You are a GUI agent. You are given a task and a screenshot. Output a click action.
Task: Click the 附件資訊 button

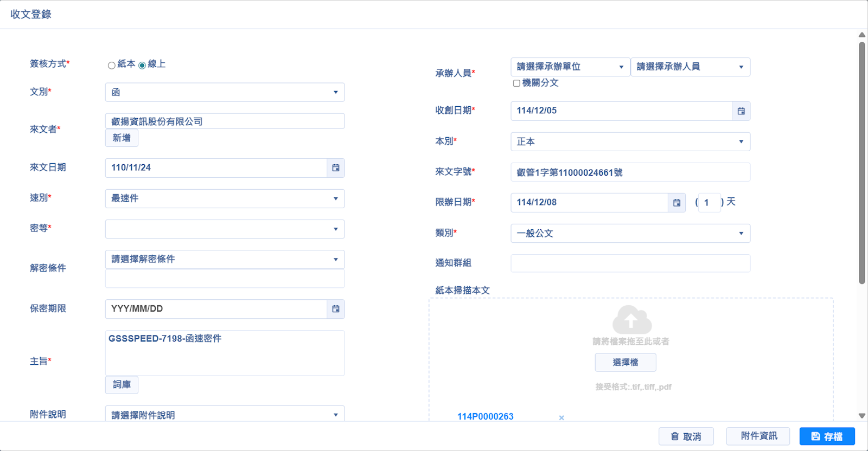(758, 436)
